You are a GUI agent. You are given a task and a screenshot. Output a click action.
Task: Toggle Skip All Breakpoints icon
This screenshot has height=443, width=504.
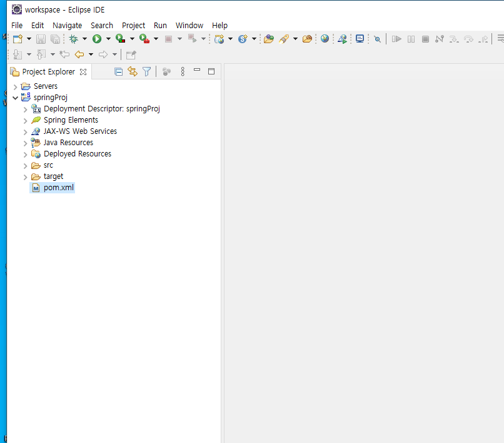tap(378, 39)
